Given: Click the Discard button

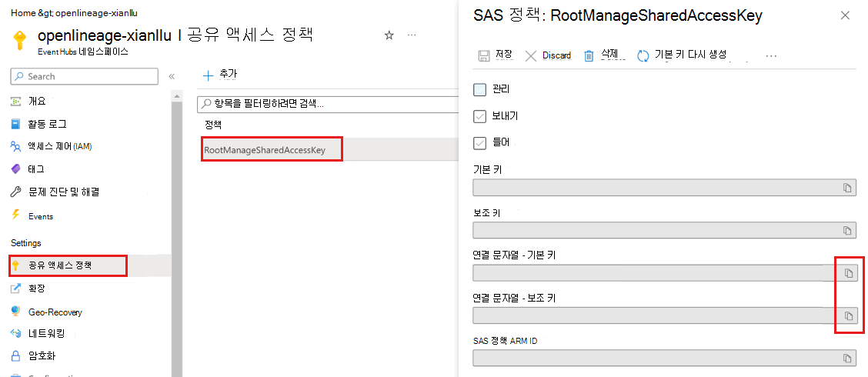Looking at the screenshot, I should pos(548,55).
